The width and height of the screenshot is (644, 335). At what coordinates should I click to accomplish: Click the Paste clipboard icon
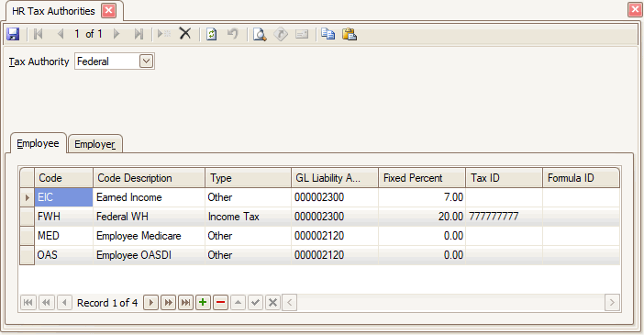[350, 34]
